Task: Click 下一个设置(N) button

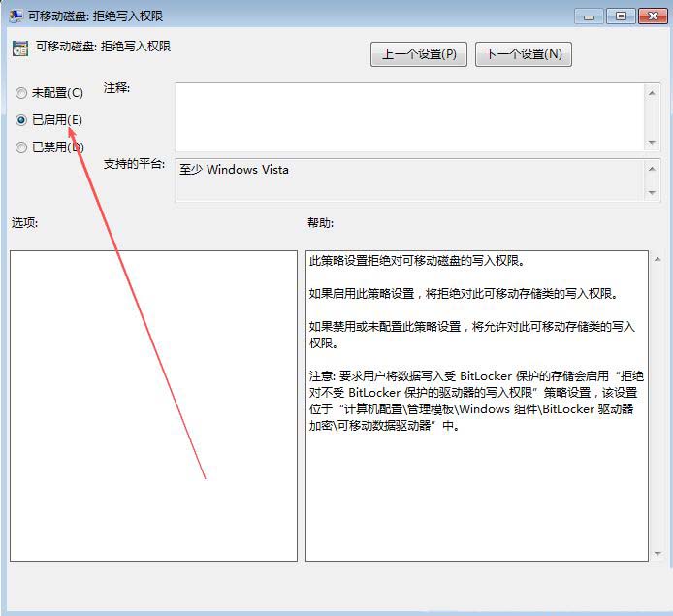Action: [524, 54]
